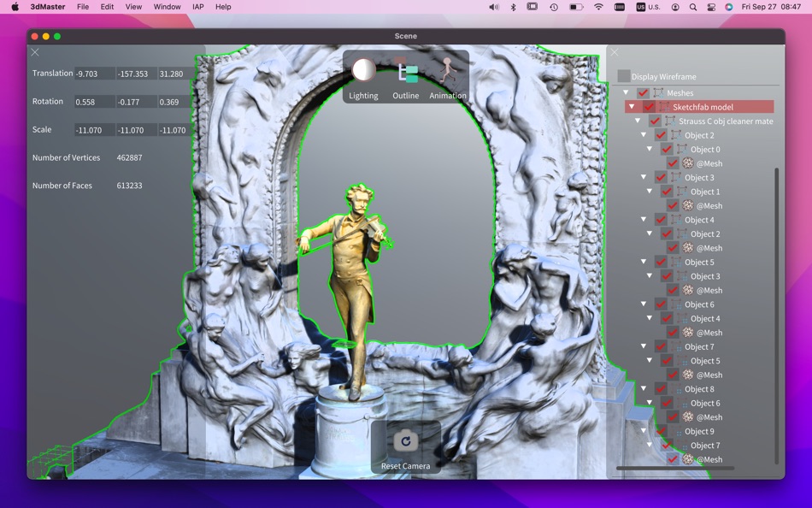Image resolution: width=812 pixels, height=508 pixels.
Task: Click the node icon beside Sketchfab model
Action: click(x=664, y=107)
